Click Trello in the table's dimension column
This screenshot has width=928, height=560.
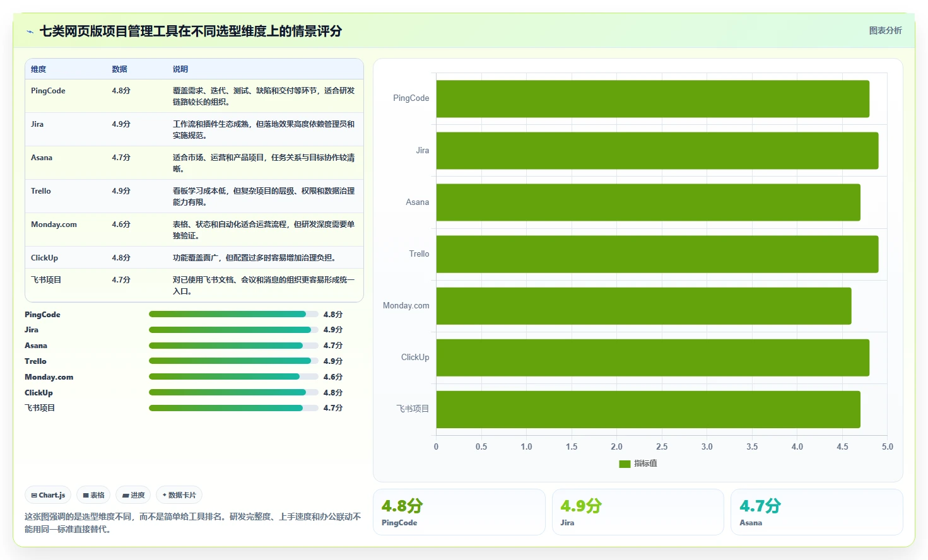coord(41,191)
